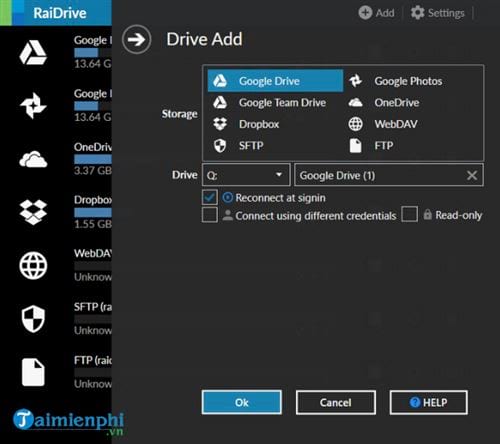Click the Google Photos pinwheel icon in the sidebar
Viewport: 500px width, 444px height.
[x=33, y=106]
